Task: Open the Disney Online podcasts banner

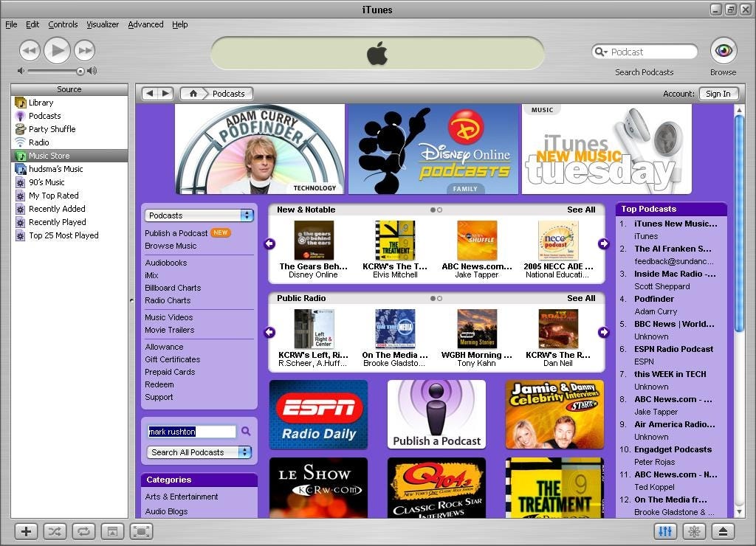Action: (x=433, y=149)
